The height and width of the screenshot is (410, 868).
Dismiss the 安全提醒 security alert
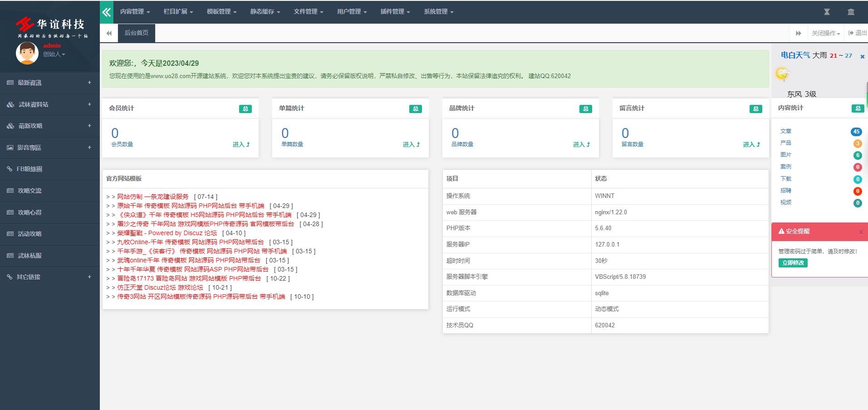(861, 232)
